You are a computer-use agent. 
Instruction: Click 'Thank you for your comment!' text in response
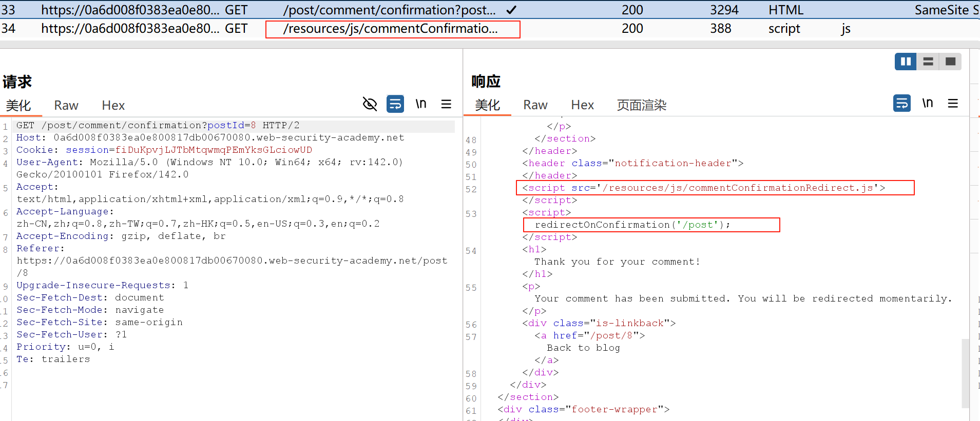point(617,262)
